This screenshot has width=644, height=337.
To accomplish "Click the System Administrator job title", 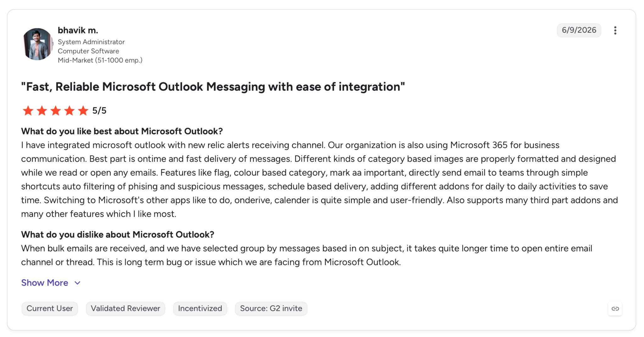I will click(91, 42).
